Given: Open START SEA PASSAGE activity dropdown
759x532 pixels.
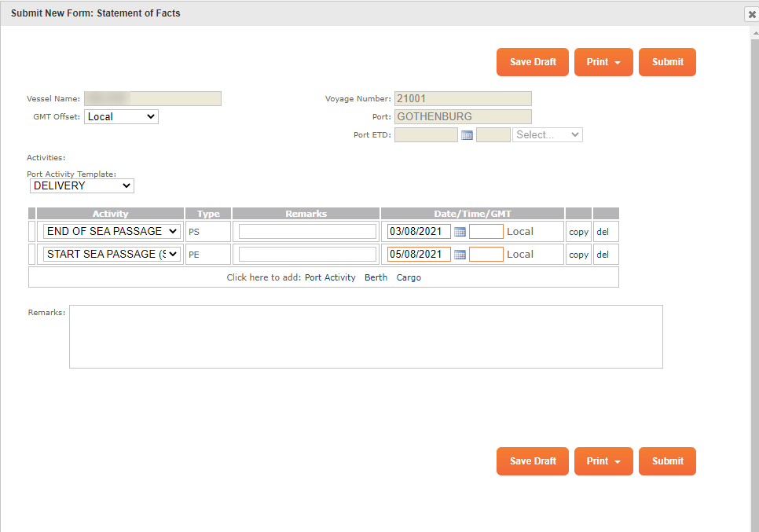Looking at the screenshot, I should (x=112, y=254).
